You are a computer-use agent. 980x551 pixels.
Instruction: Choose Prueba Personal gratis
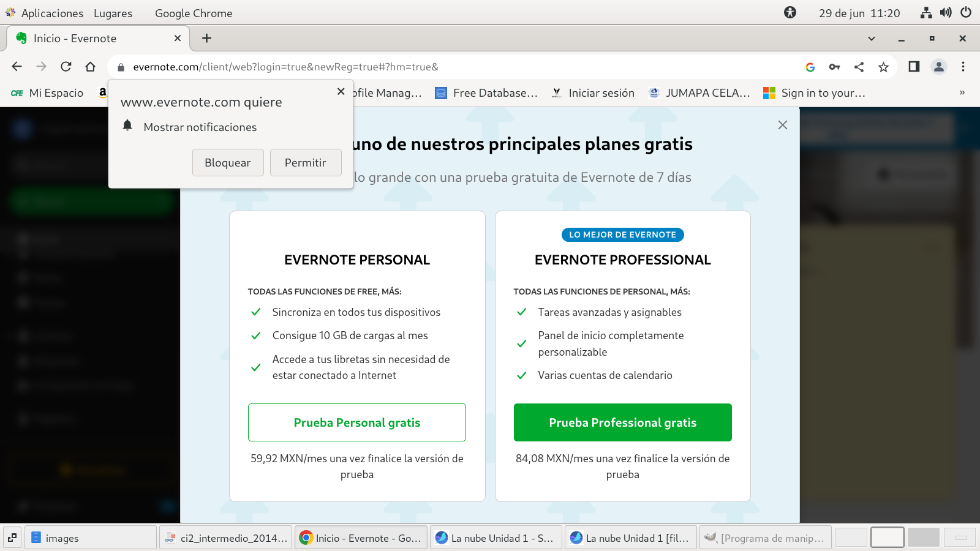click(356, 422)
